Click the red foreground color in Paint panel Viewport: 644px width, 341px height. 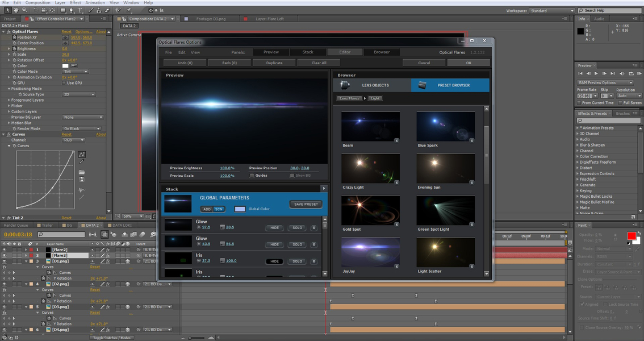coord(632,236)
